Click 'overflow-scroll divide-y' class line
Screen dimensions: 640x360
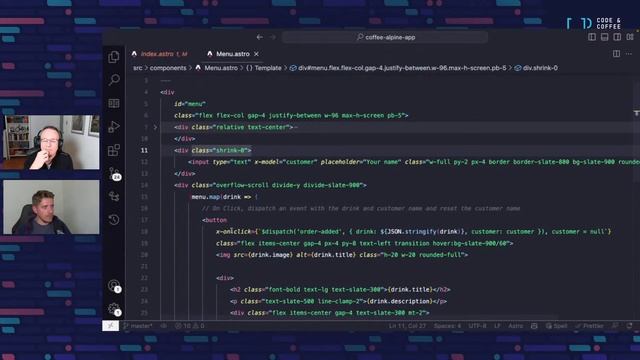(x=270, y=185)
